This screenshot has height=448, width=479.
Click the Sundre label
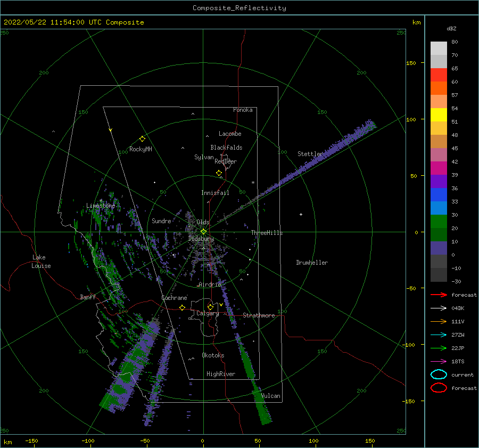[161, 221]
